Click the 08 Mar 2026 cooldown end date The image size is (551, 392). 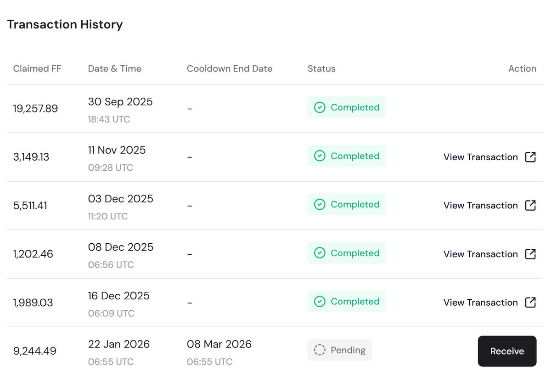tap(219, 344)
